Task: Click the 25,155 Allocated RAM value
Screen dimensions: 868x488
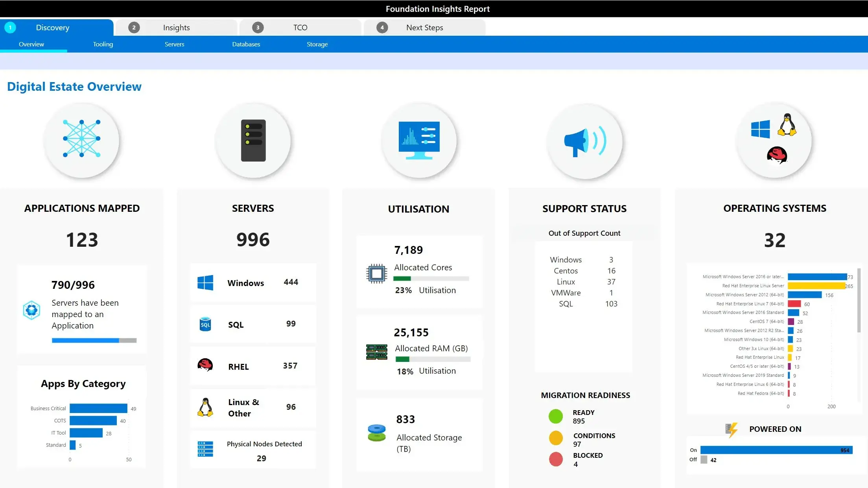Action: coord(411,332)
